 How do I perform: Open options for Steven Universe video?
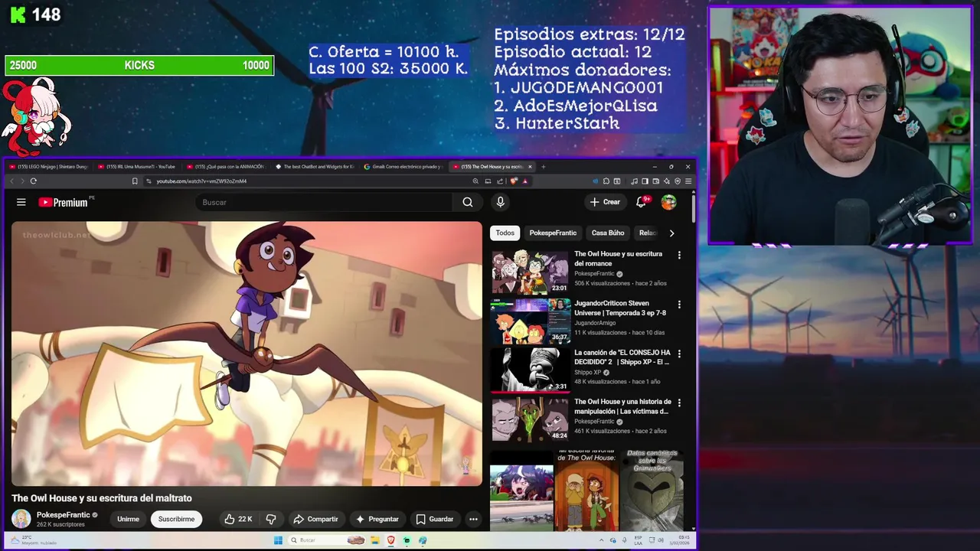pyautogui.click(x=679, y=304)
